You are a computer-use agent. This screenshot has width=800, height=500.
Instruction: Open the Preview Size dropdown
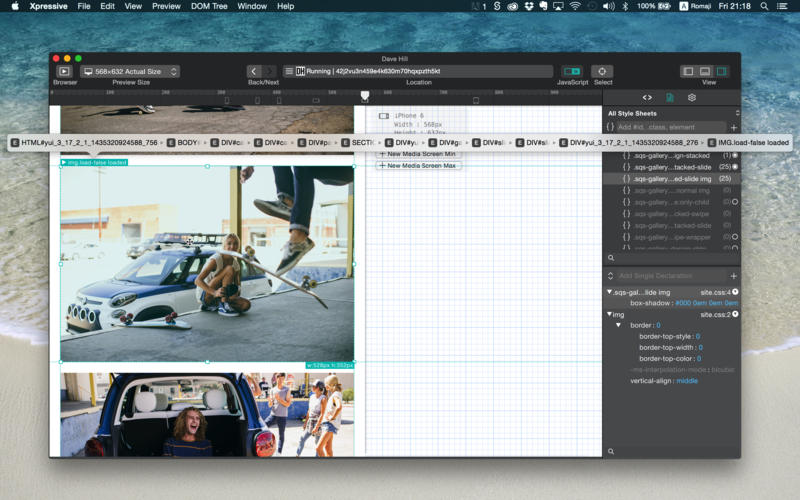pyautogui.click(x=130, y=72)
